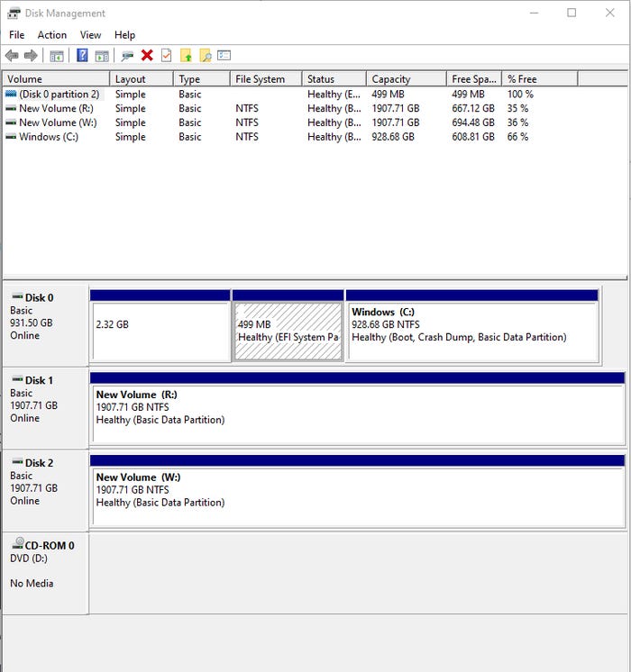Sort by the Status column header
Image resolution: width=631 pixels, height=672 pixels.
(334, 79)
